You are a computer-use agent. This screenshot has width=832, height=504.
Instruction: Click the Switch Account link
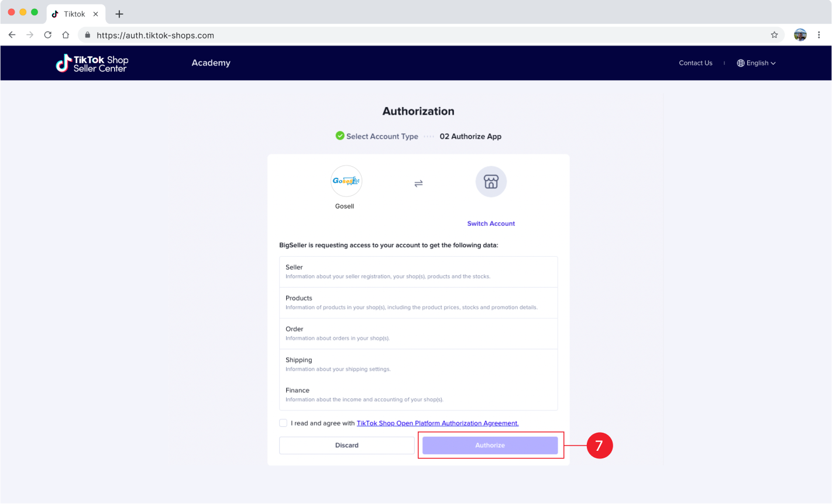coord(491,223)
